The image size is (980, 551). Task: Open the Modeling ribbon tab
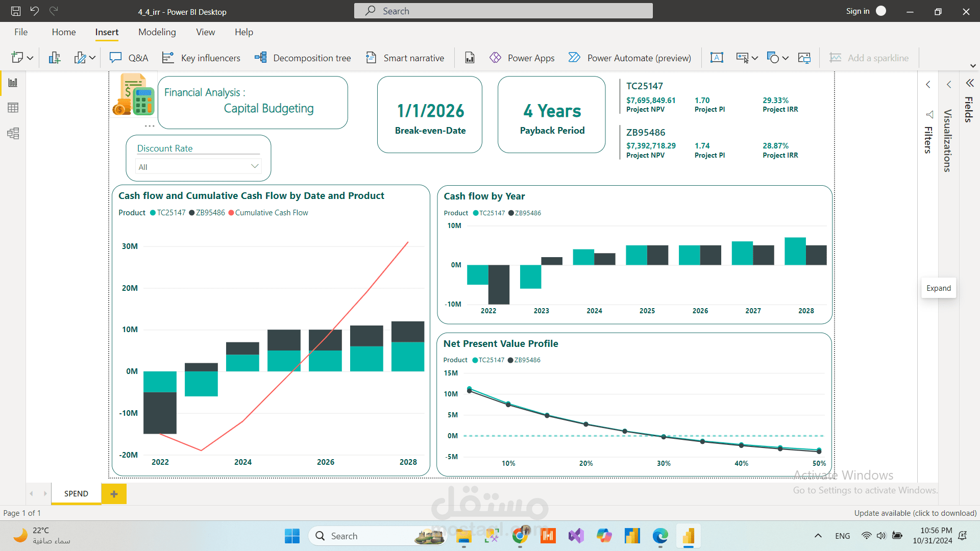click(x=157, y=32)
